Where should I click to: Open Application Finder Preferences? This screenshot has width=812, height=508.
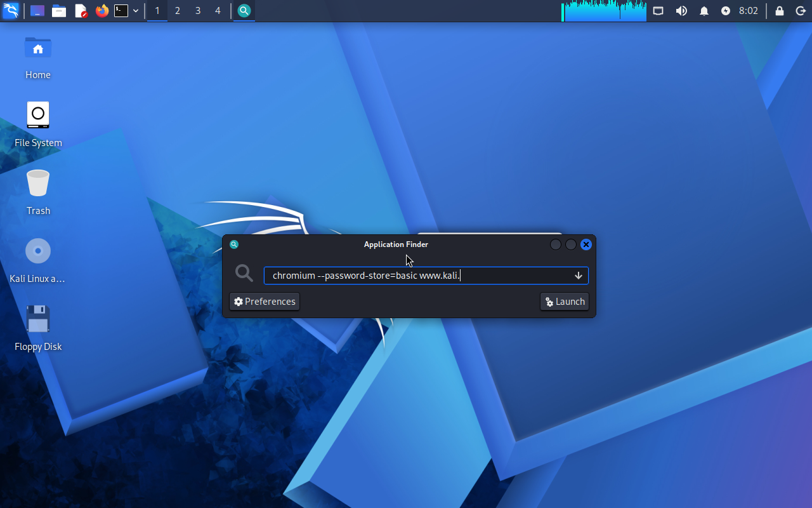tap(265, 302)
